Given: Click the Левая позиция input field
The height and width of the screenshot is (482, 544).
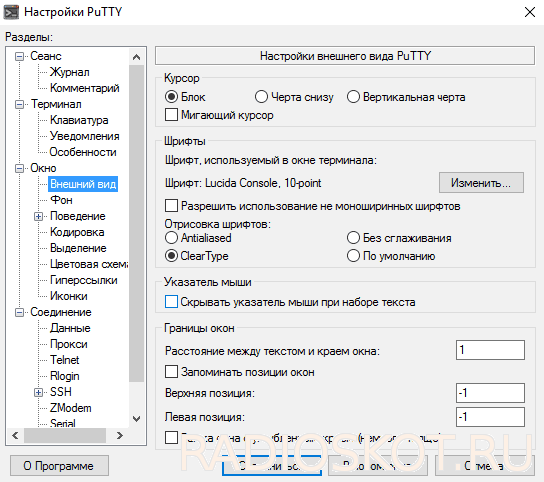Looking at the screenshot, I should (x=490, y=417).
